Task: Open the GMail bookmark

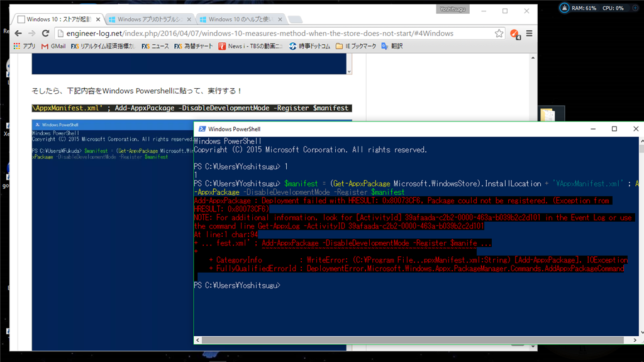Action: (53, 46)
